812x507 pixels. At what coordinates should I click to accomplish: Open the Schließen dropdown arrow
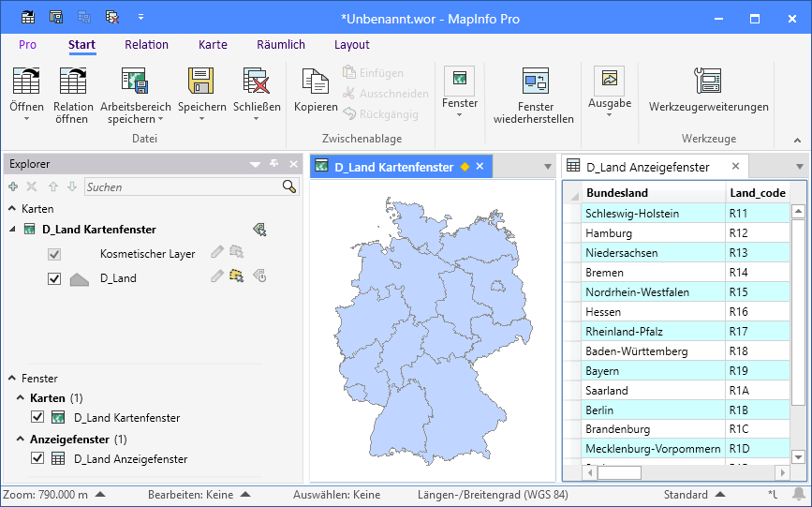257,119
